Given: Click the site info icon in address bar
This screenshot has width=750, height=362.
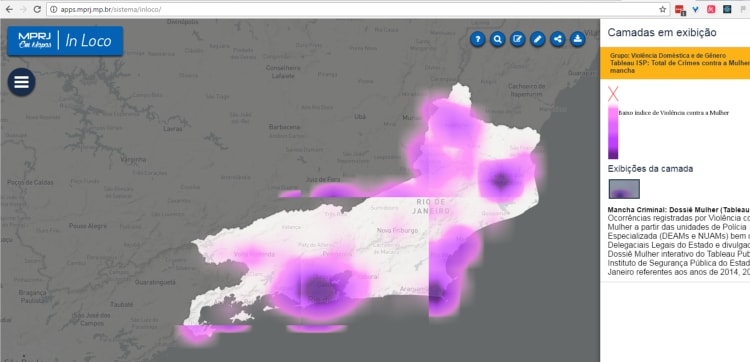Looking at the screenshot, I should point(54,9).
